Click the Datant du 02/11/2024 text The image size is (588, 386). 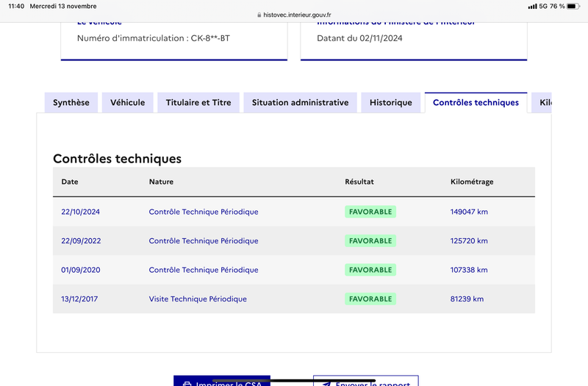(359, 38)
